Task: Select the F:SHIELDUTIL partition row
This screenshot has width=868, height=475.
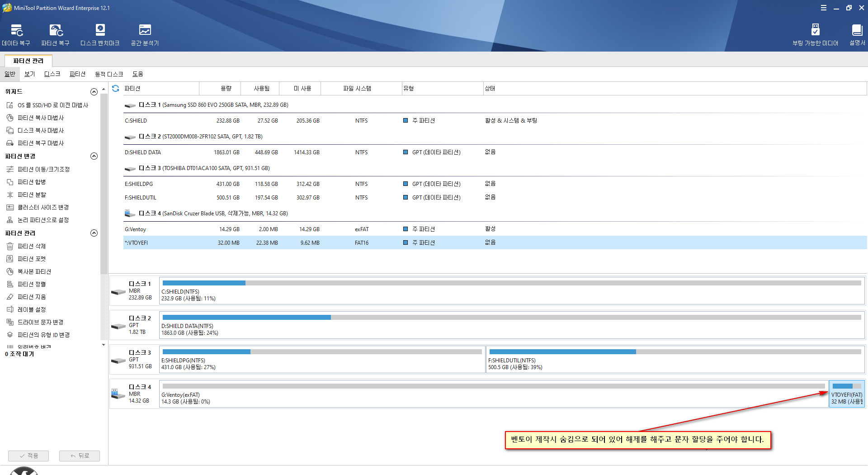Action: [x=495, y=197]
